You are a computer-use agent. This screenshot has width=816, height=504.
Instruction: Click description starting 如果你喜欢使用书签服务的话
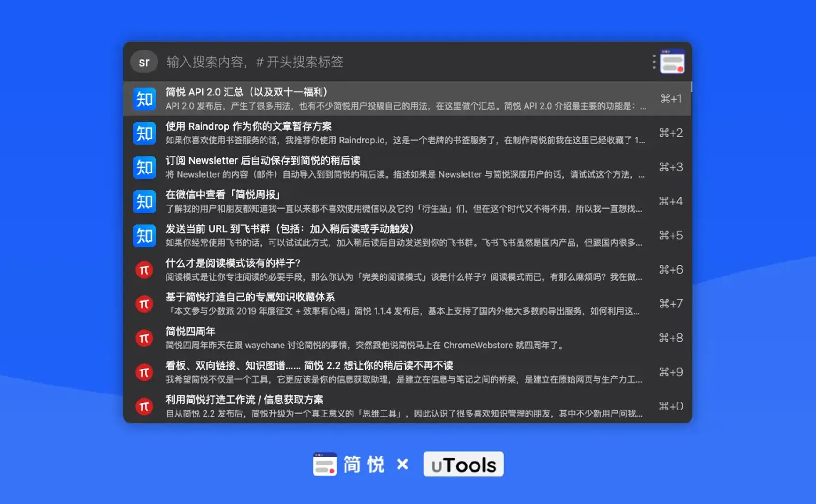click(406, 140)
